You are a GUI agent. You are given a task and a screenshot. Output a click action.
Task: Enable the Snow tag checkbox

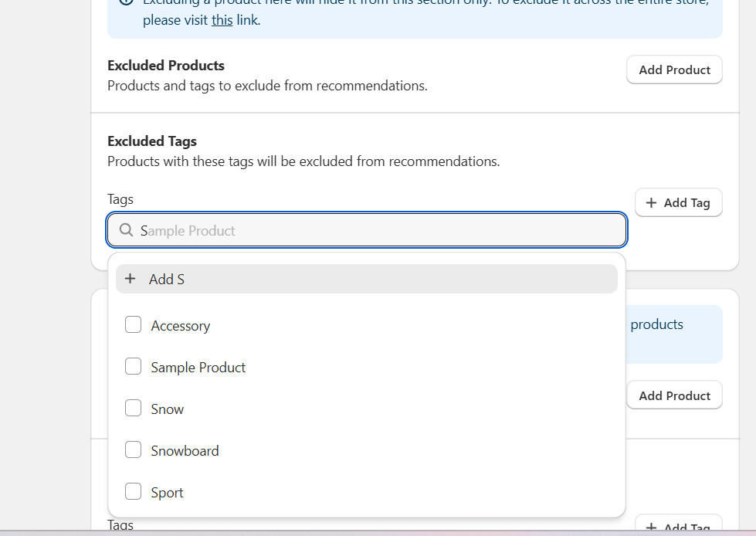click(133, 408)
